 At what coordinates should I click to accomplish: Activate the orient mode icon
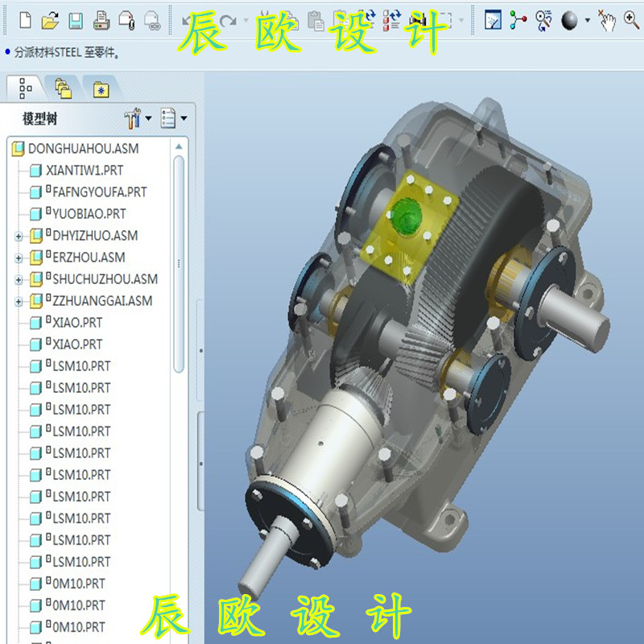[544, 21]
